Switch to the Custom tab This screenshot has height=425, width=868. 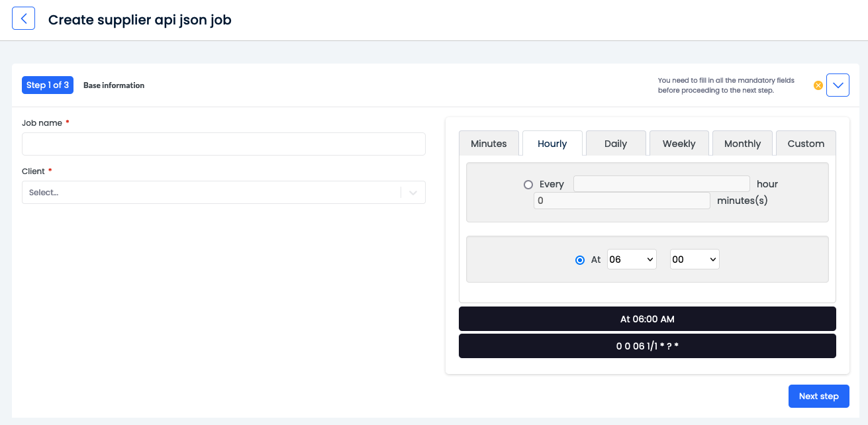805,143
